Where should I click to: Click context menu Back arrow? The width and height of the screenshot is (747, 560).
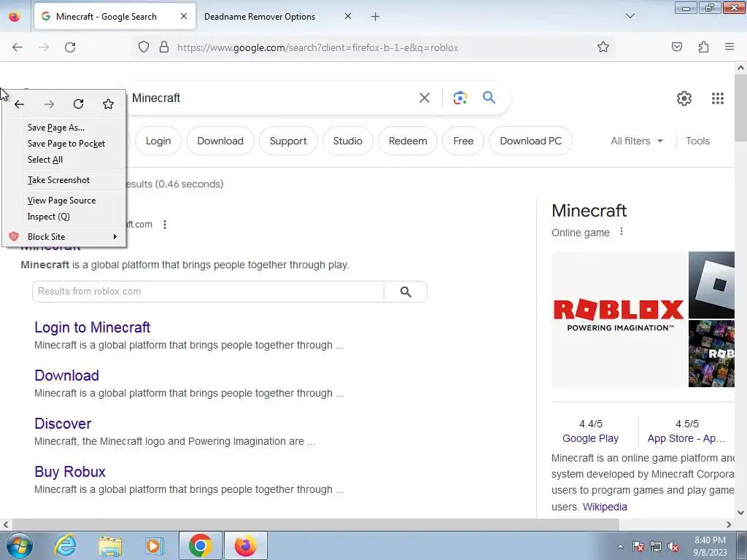pyautogui.click(x=19, y=104)
